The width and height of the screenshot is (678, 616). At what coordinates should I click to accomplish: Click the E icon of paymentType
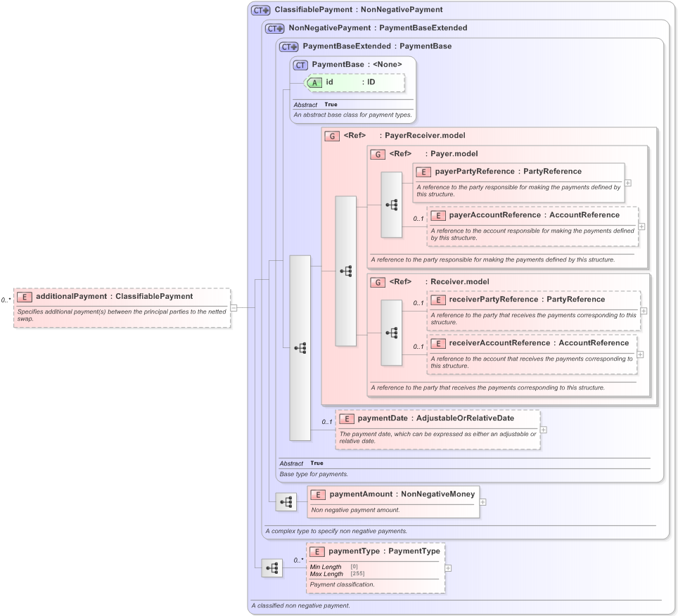pos(317,552)
